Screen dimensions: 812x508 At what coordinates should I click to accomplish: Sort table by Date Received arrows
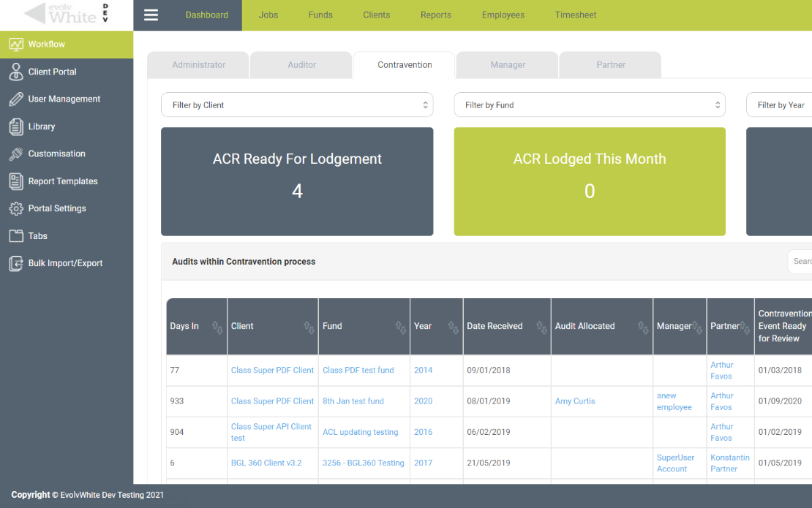(541, 327)
